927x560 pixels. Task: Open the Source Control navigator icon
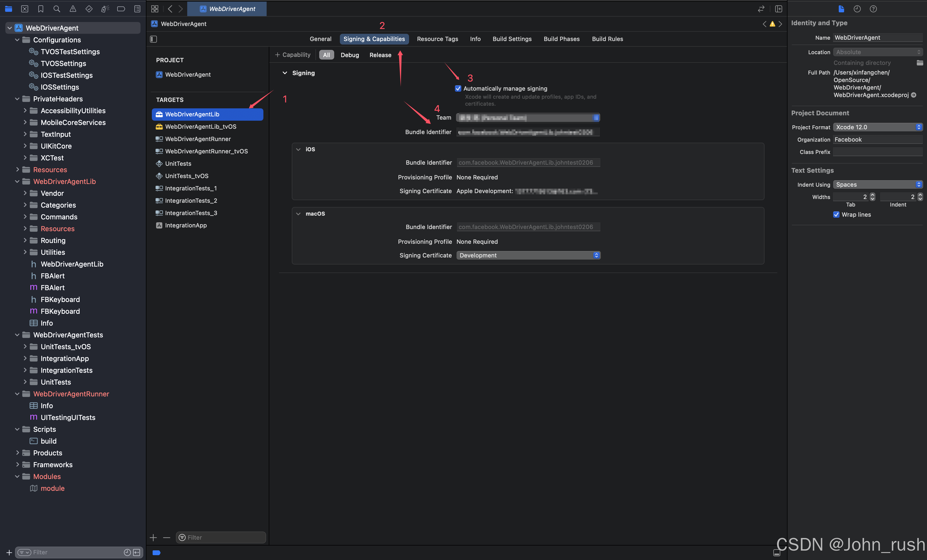tap(24, 9)
